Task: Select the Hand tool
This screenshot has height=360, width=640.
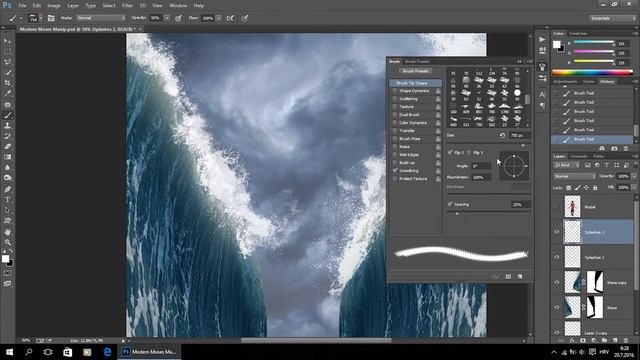Action: 7,232
